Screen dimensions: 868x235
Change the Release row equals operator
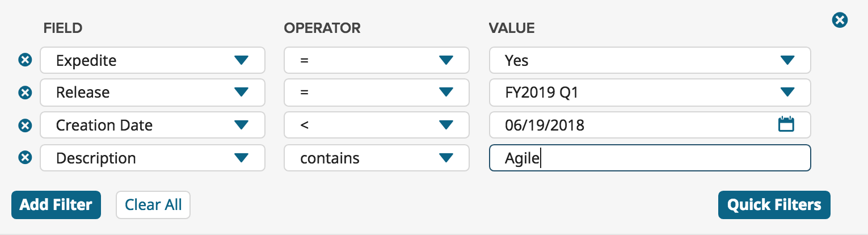(x=377, y=93)
